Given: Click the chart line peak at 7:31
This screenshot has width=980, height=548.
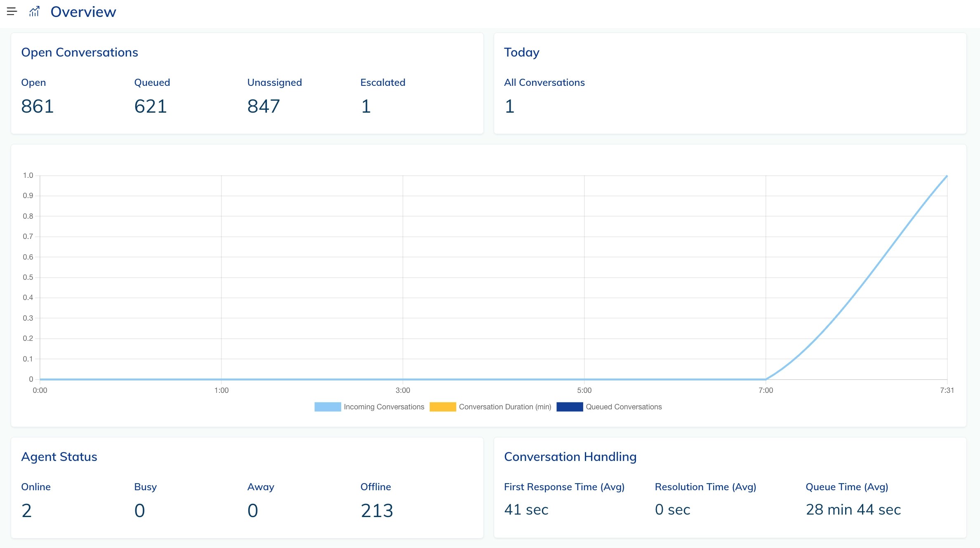Looking at the screenshot, I should pos(947,176).
